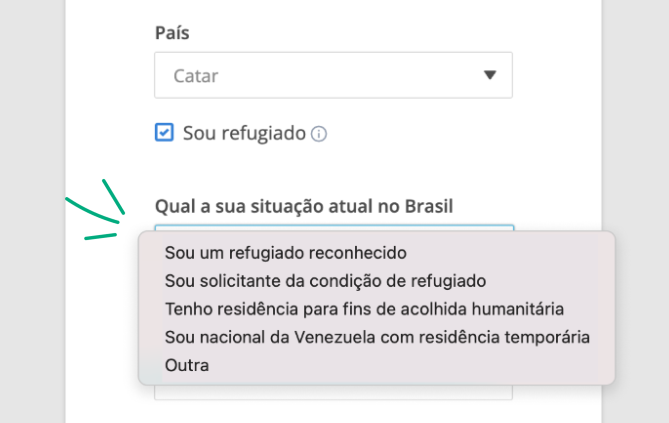Viewport: 669px width, 423px height.
Task: Click the Catar placeholder text in País
Action: 196,76
